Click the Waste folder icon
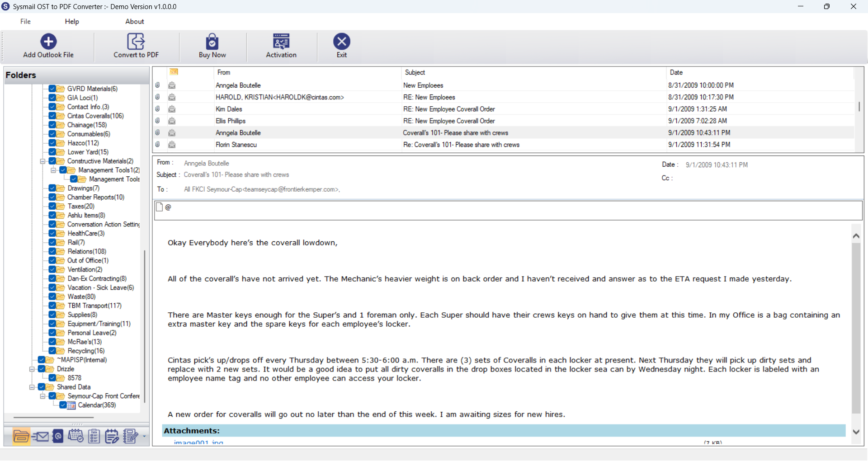The height and width of the screenshot is (461, 868). (x=61, y=296)
